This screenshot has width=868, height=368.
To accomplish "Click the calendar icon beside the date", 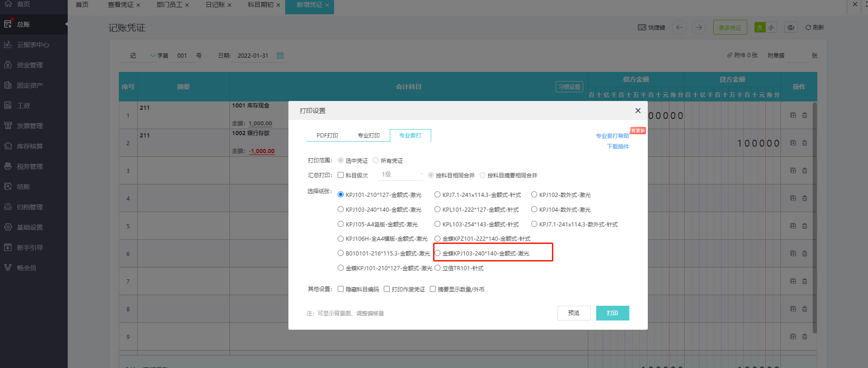I will tap(280, 55).
